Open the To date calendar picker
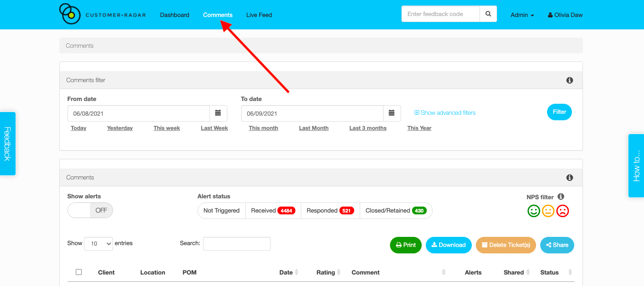 (392, 113)
